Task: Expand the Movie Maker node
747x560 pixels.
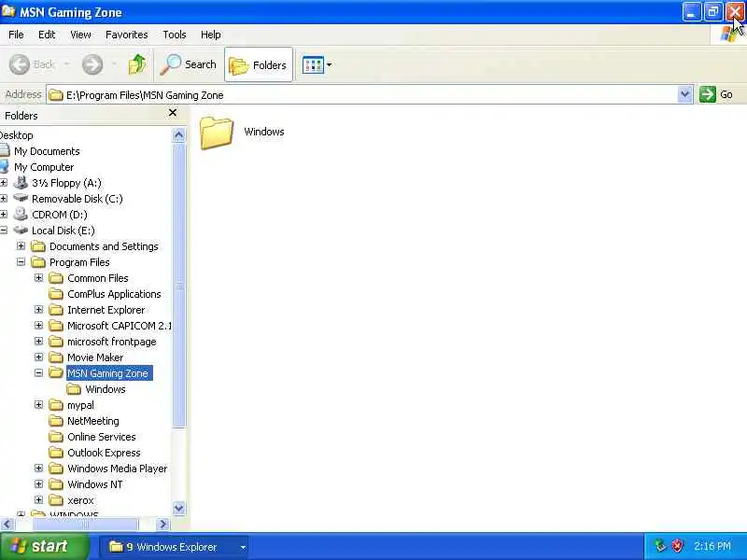Action: coord(38,357)
